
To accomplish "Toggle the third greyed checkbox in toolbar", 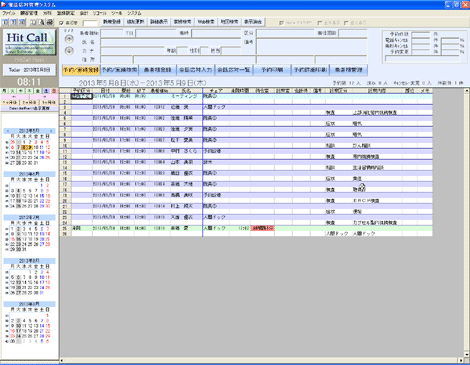I will [x=346, y=23].
